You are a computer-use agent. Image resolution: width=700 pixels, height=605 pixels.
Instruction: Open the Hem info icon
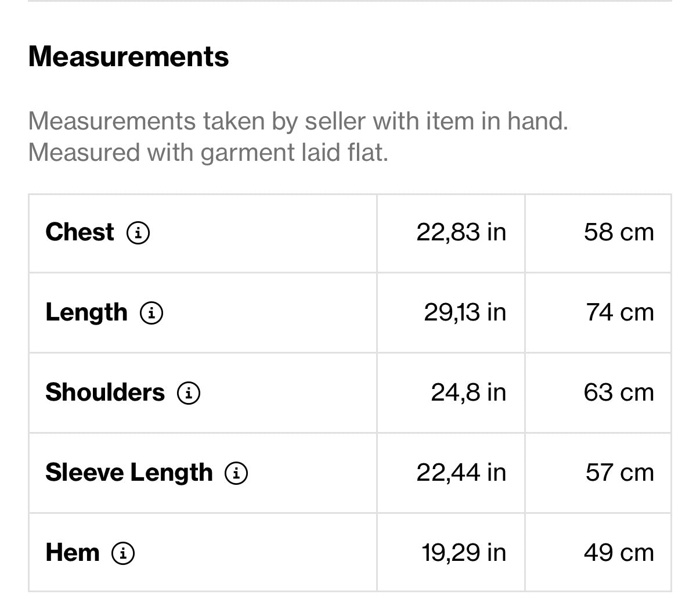tap(123, 553)
